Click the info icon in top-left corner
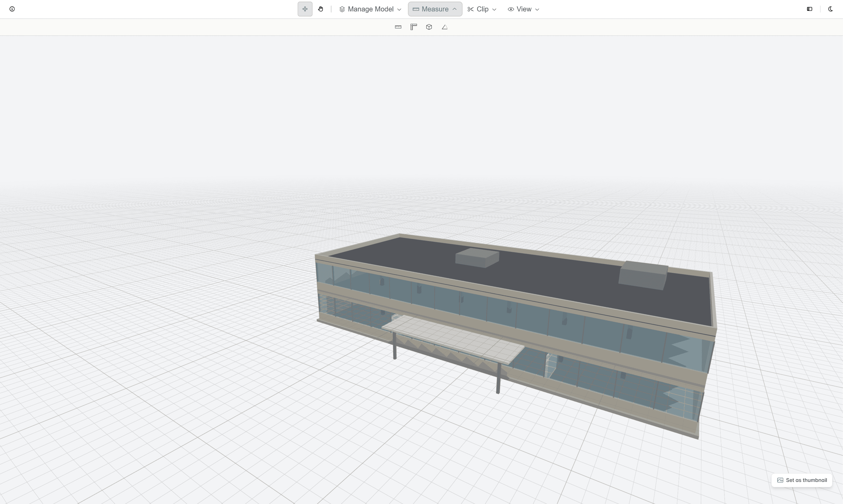The image size is (843, 504). [12, 9]
